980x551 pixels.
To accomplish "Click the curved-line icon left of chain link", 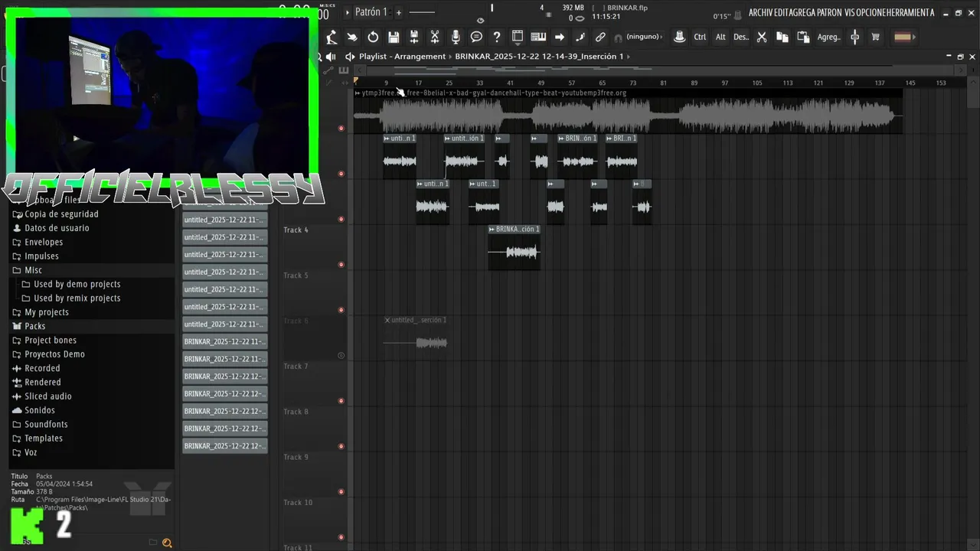I will 580,37.
